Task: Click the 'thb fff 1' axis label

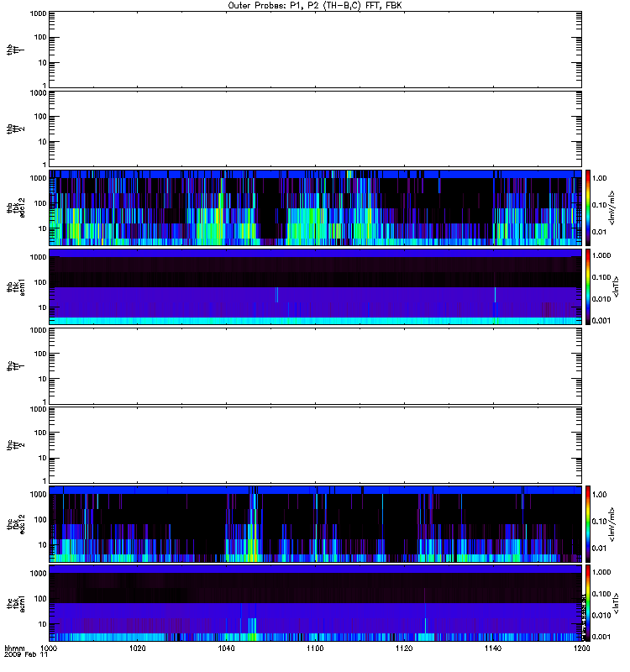Action: coord(16,50)
